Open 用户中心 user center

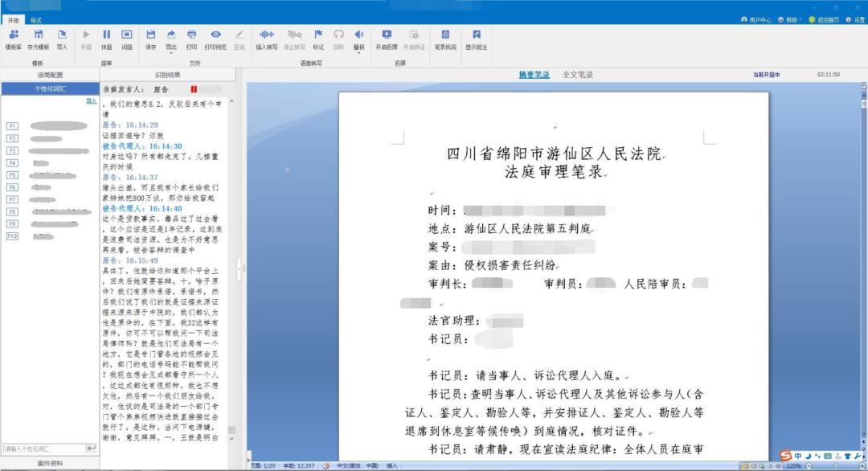[x=756, y=20]
